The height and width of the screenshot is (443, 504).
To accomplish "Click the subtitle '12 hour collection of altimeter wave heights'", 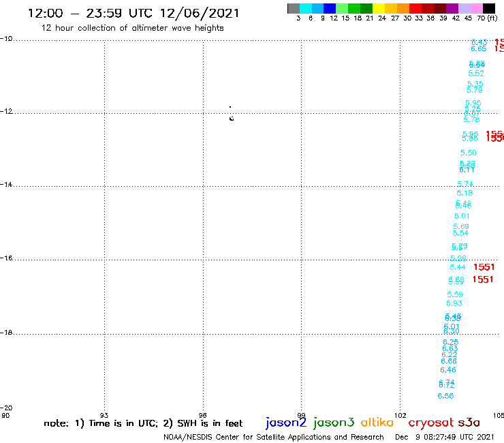I will 132,28.
